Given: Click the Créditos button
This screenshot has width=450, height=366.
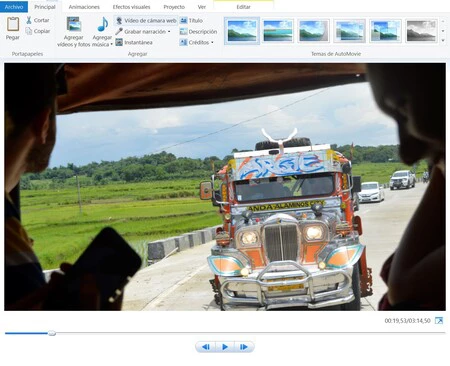Looking at the screenshot, I should point(195,42).
